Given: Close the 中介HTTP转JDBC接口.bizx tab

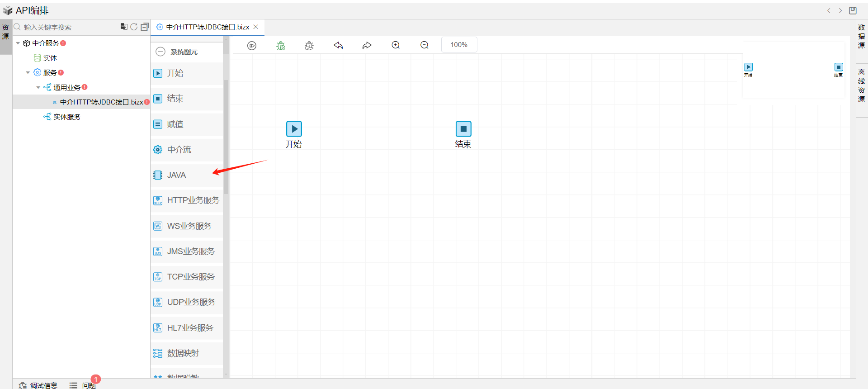Looking at the screenshot, I should coord(256,27).
